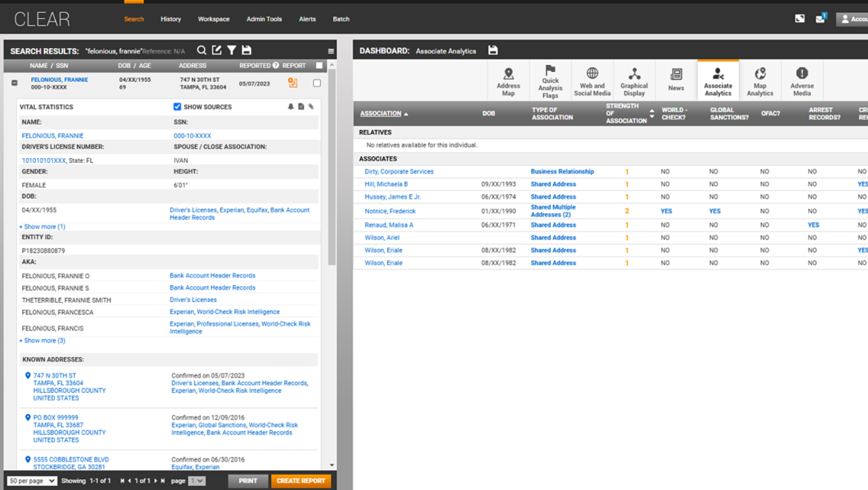Screen dimensions: 868x490
Task: Open the mail notifications icon in top bar
Action: point(821,18)
